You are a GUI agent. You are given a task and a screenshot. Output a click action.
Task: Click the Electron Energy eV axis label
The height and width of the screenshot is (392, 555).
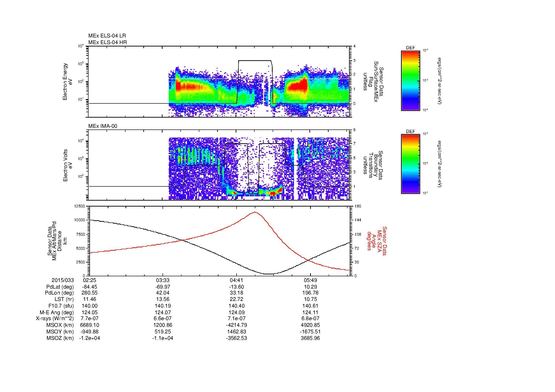click(68, 82)
